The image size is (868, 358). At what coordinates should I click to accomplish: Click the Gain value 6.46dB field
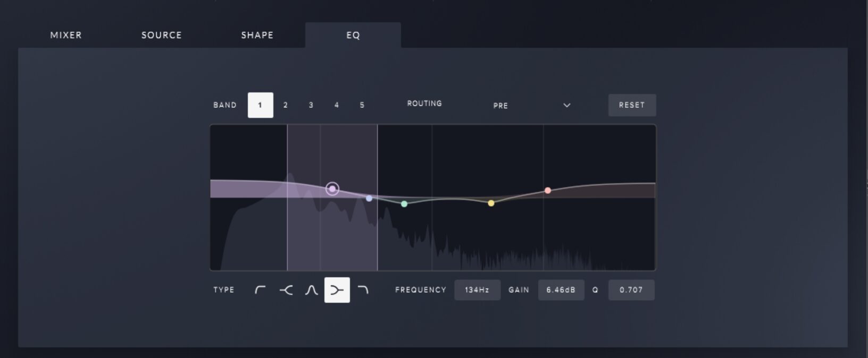(561, 290)
